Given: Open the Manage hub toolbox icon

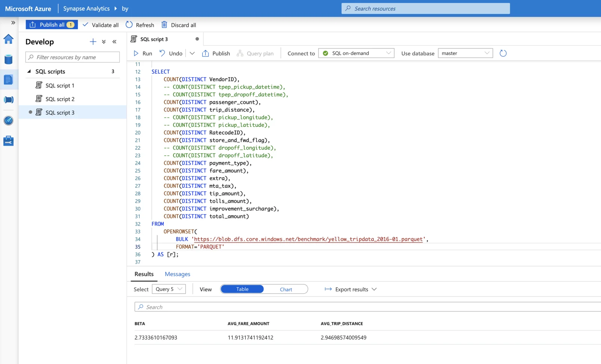Looking at the screenshot, I should tap(8, 141).
